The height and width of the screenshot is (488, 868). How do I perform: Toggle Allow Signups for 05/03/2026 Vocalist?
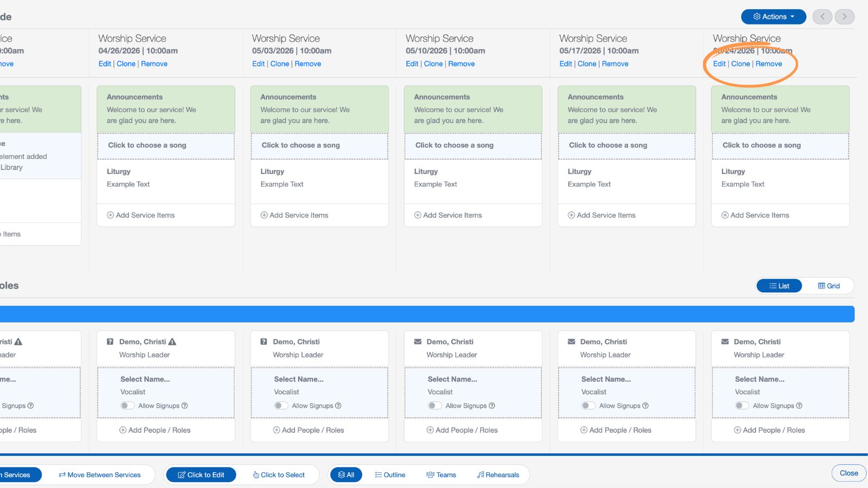pyautogui.click(x=281, y=406)
